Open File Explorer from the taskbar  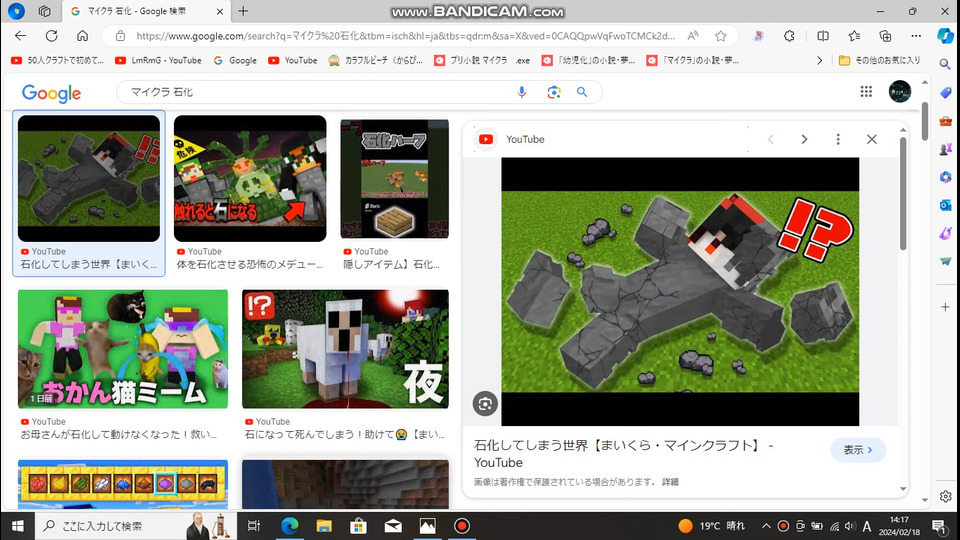pos(324,526)
